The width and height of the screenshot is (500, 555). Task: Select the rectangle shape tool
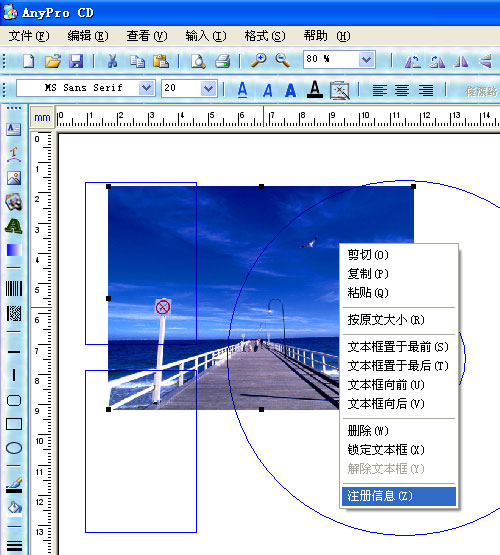(14, 424)
